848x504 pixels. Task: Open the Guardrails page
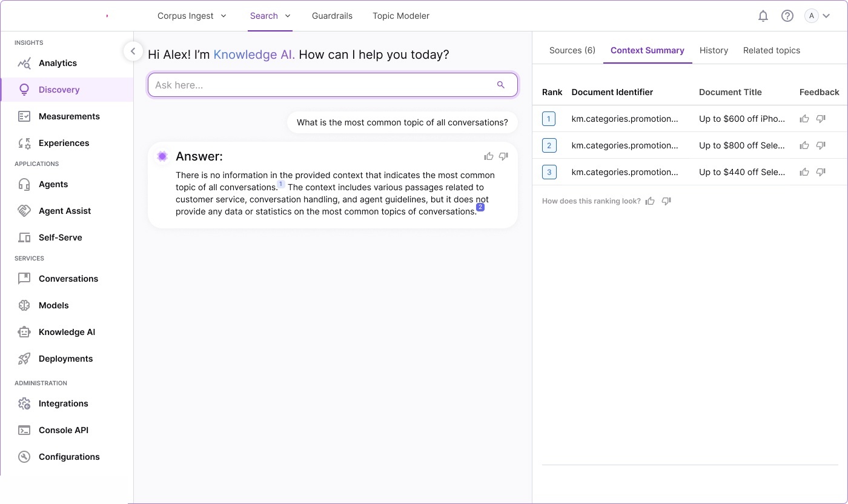click(332, 16)
